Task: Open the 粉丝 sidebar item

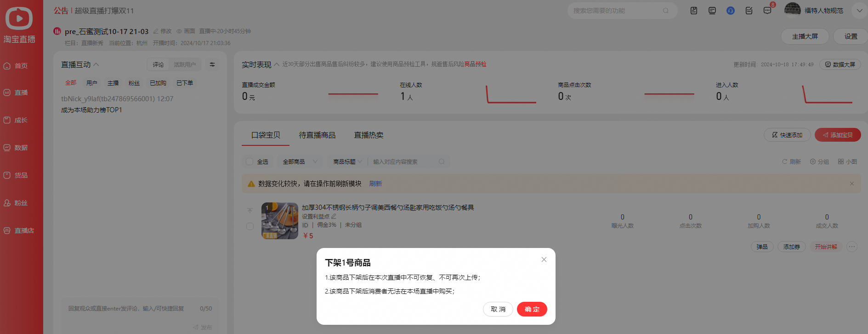Action: coord(16,203)
